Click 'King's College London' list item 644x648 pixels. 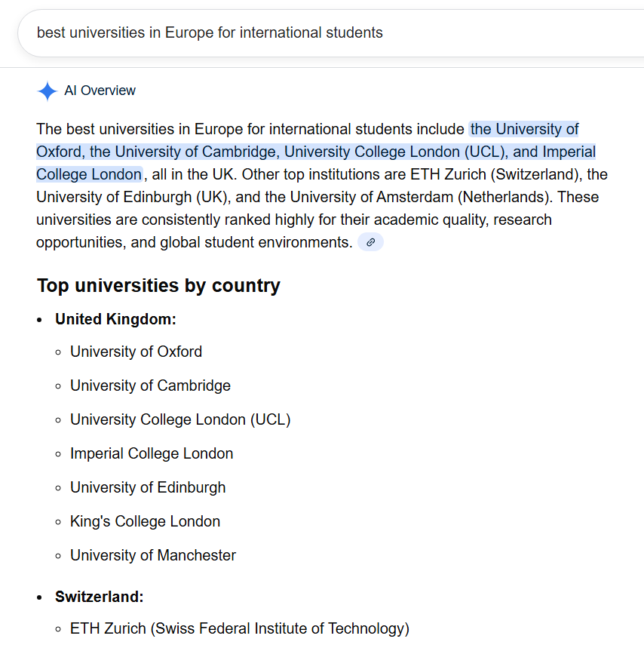[x=145, y=521]
